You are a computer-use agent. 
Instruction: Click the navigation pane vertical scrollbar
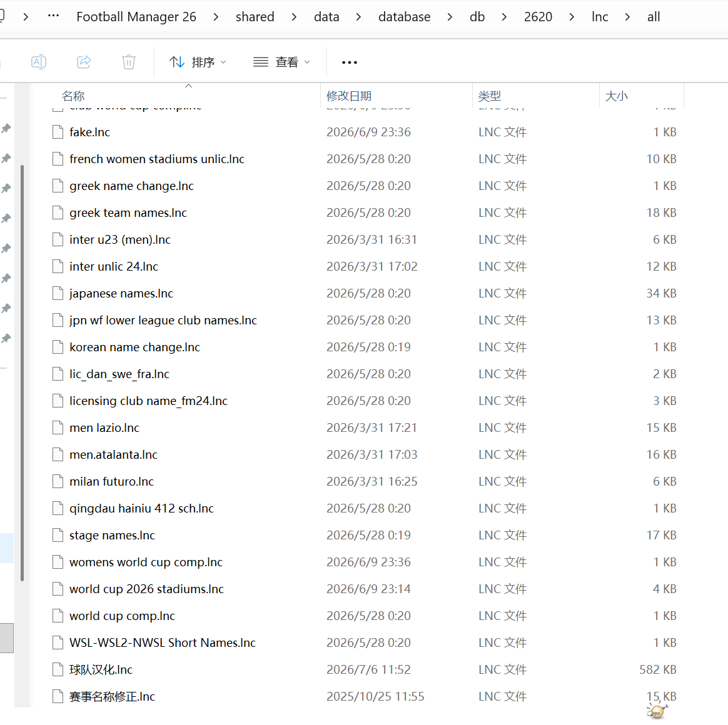pyautogui.click(x=22, y=373)
